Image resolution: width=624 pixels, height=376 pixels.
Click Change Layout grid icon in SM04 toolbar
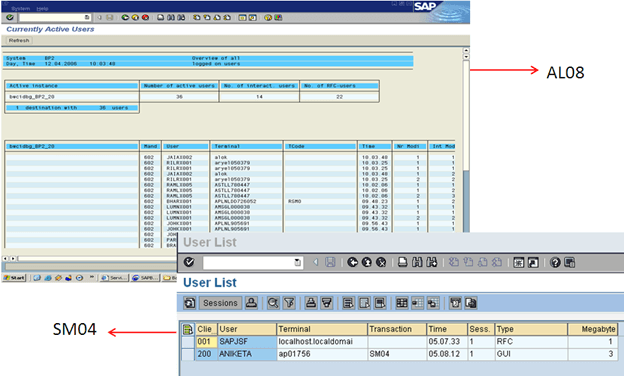coord(402,303)
